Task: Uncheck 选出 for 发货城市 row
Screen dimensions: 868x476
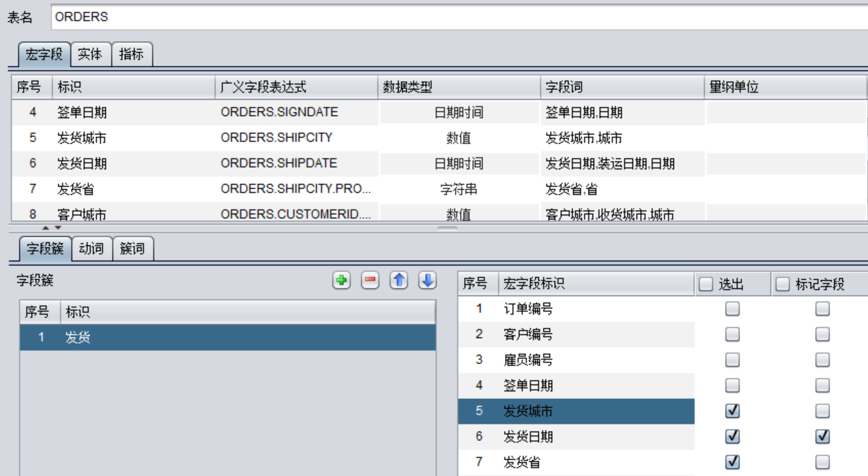Action: coord(732,411)
